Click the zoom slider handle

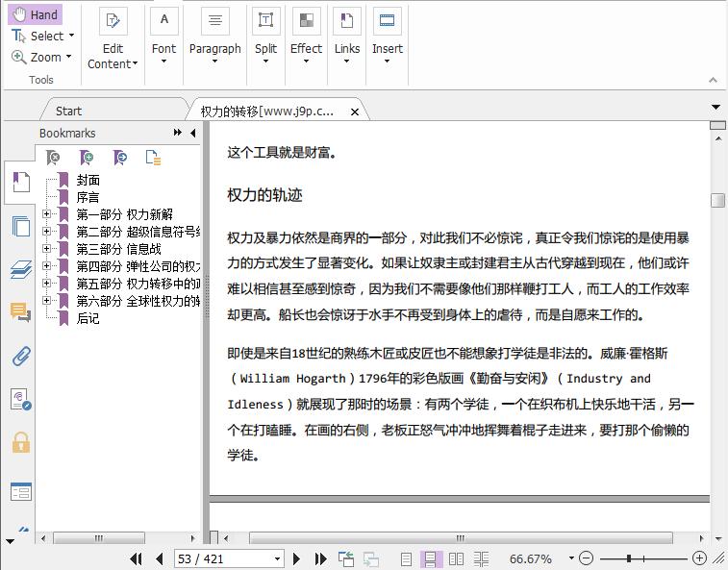(629, 558)
